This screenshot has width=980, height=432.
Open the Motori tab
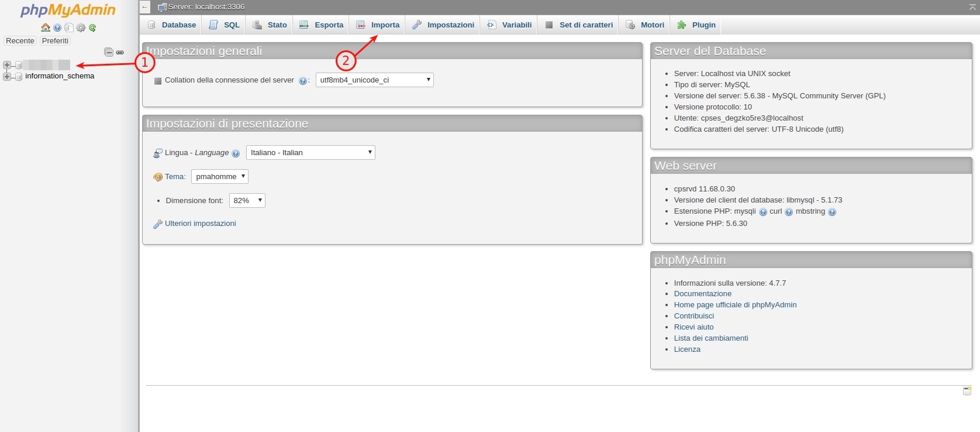[x=645, y=25]
